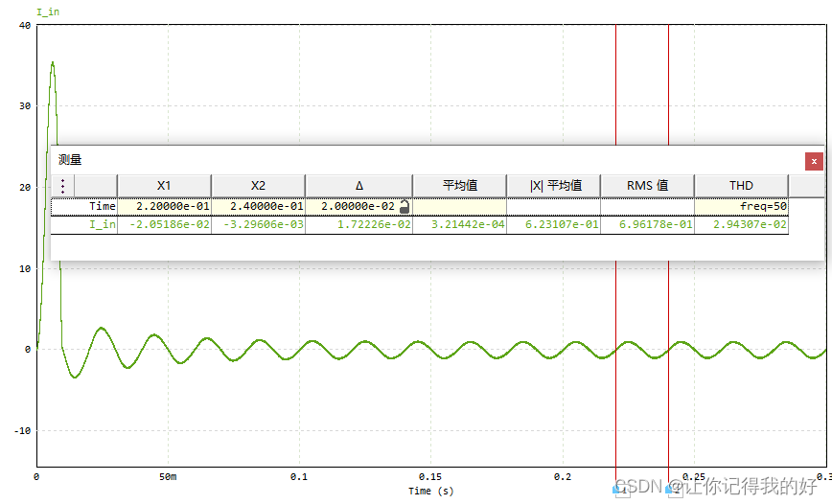Image resolution: width=832 pixels, height=504 pixels.
Task: Click the X1 column header
Action: coord(164,186)
